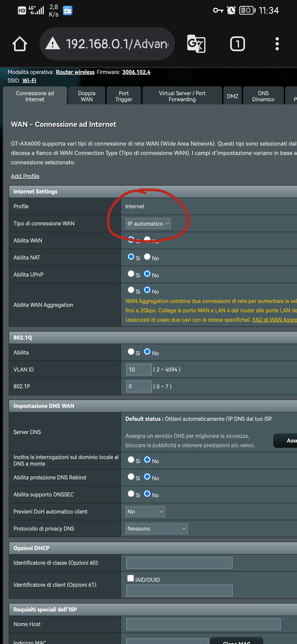Open the browser three-dot menu
The height and width of the screenshot is (644, 297).
click(277, 44)
